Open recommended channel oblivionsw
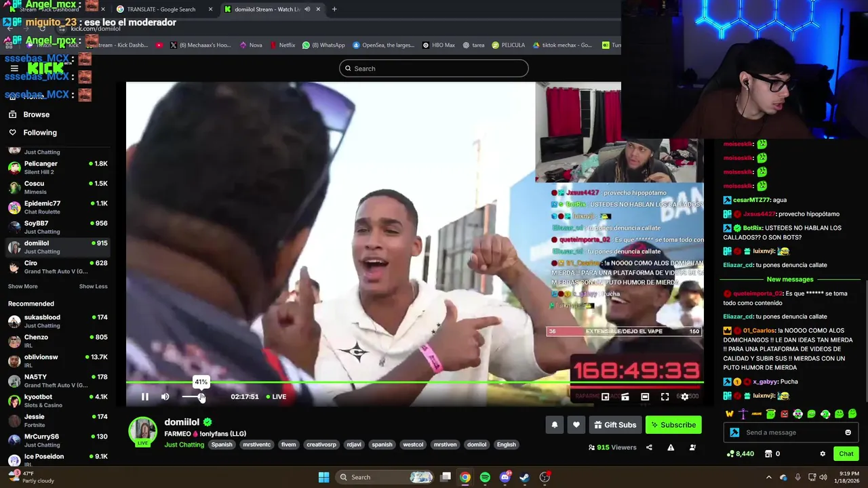Viewport: 868px width, 488px height. [57, 361]
